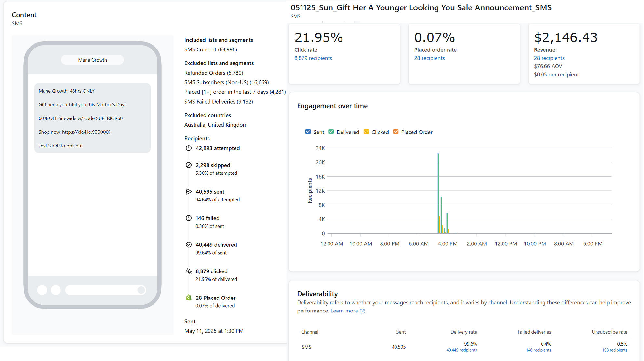Uncheck the Sent series checkbox

click(308, 132)
